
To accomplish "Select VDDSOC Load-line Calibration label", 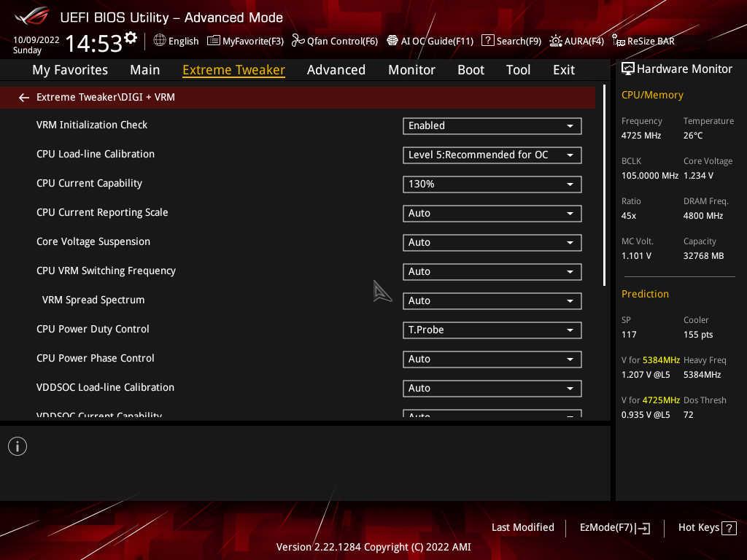I will click(105, 387).
